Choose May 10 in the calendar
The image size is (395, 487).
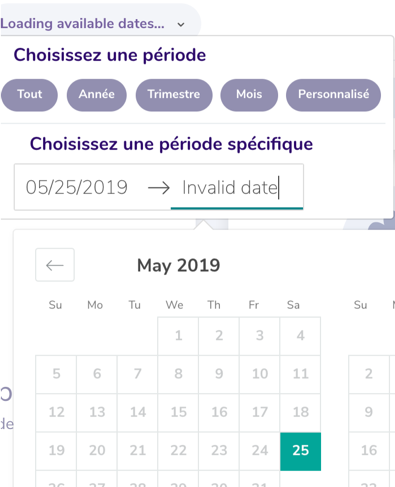click(x=260, y=374)
